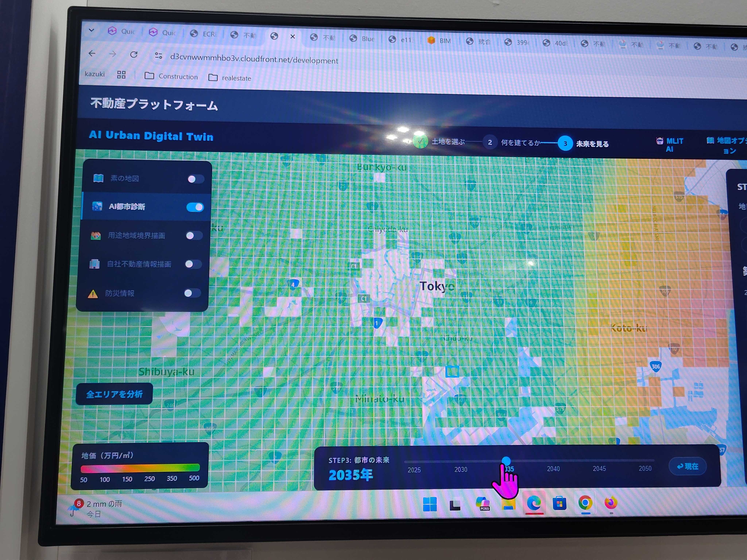
Task: Enable the 用途地域境界描画 switch
Action: click(x=194, y=236)
